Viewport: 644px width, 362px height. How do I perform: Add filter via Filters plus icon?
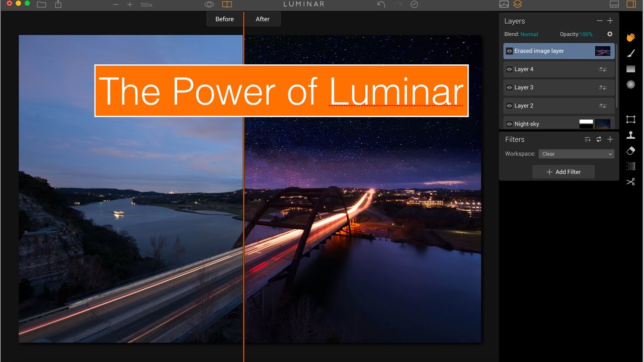[x=610, y=139]
